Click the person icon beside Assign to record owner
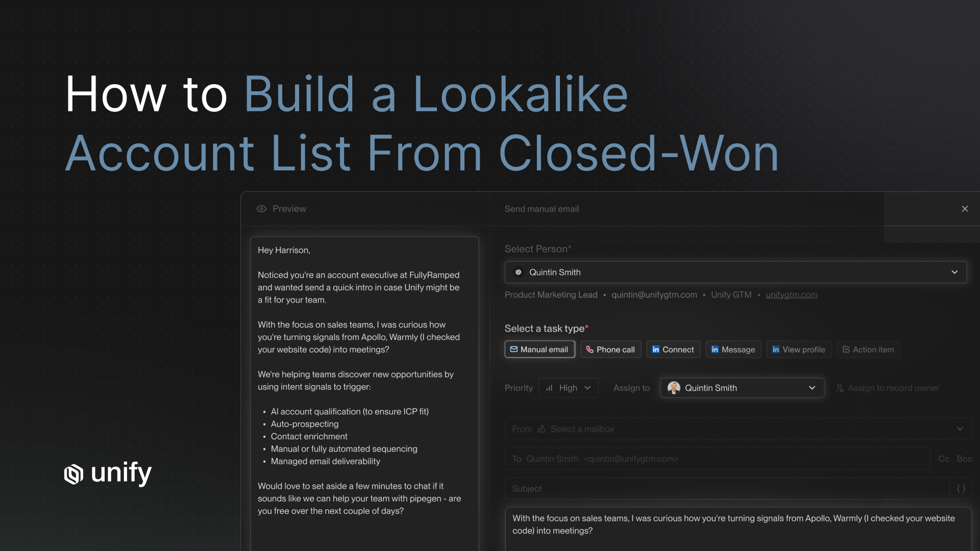The image size is (980, 551). tap(840, 388)
